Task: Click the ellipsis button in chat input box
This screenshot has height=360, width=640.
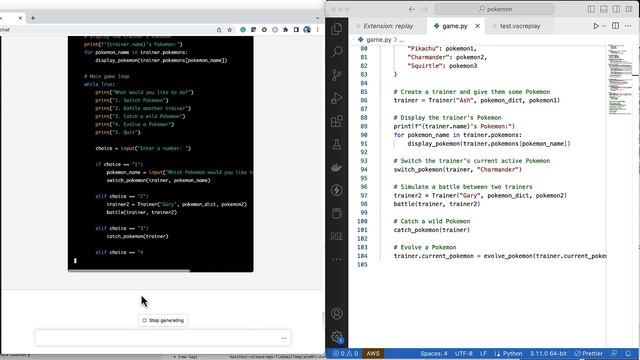Action: (284, 338)
